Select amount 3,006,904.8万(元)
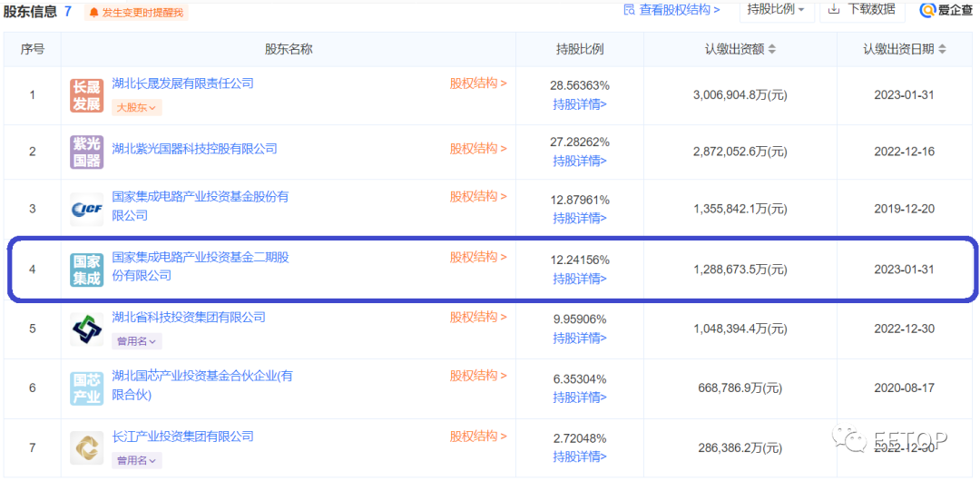Image resolution: width=980 pixels, height=481 pixels. [x=740, y=95]
